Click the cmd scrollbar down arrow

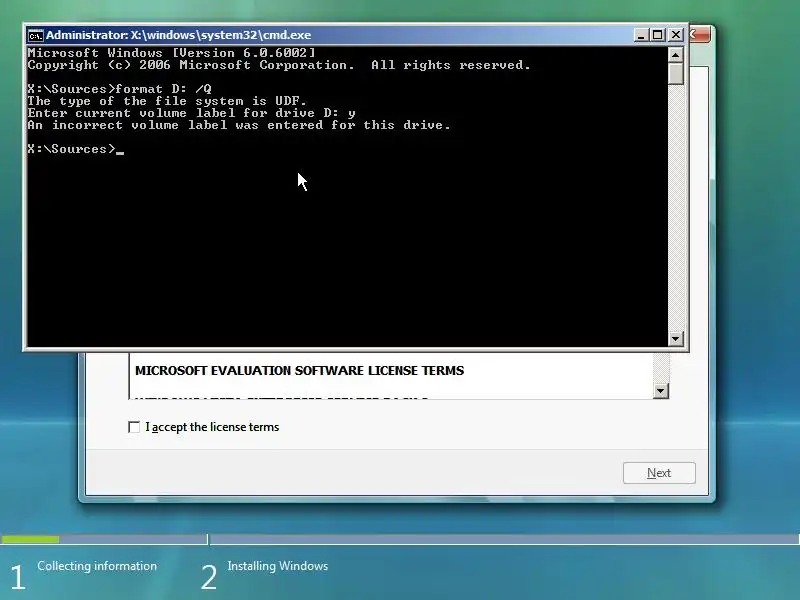pyautogui.click(x=676, y=338)
